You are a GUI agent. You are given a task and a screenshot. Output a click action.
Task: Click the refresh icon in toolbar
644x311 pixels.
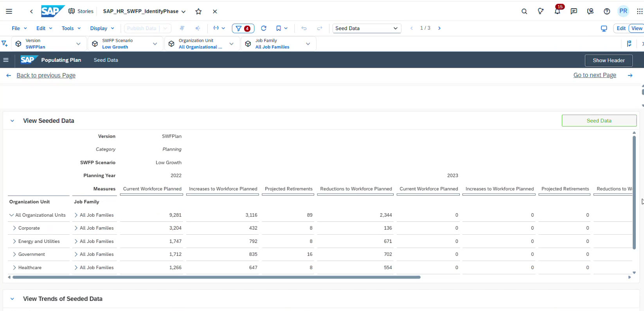point(264,28)
